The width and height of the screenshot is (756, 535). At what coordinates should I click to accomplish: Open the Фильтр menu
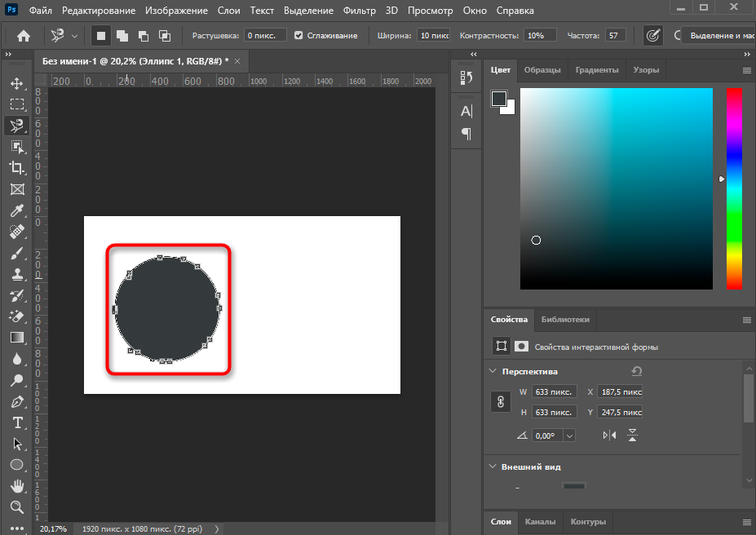(x=360, y=11)
